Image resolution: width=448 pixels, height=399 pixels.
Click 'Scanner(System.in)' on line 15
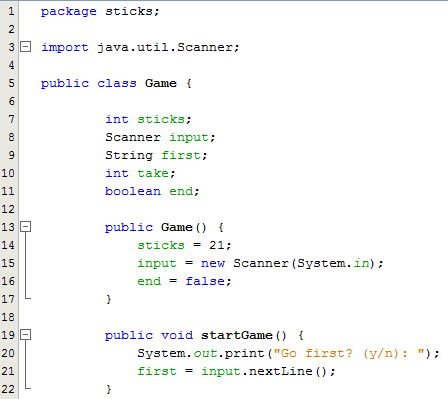305,264
